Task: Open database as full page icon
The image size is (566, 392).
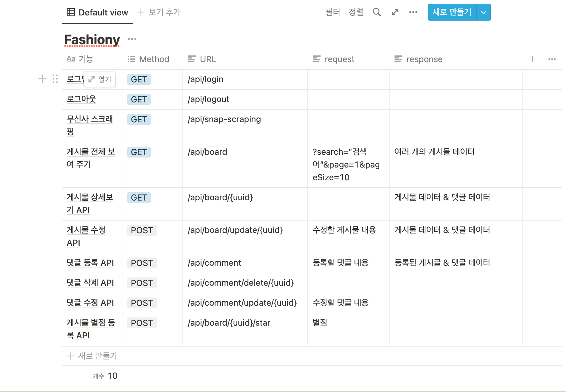Action: [395, 12]
